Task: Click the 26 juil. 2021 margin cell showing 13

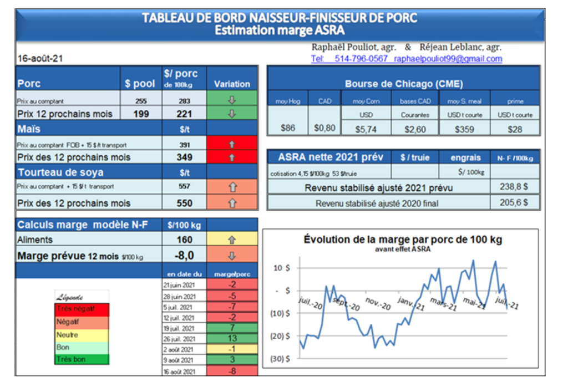Action: [x=232, y=339]
